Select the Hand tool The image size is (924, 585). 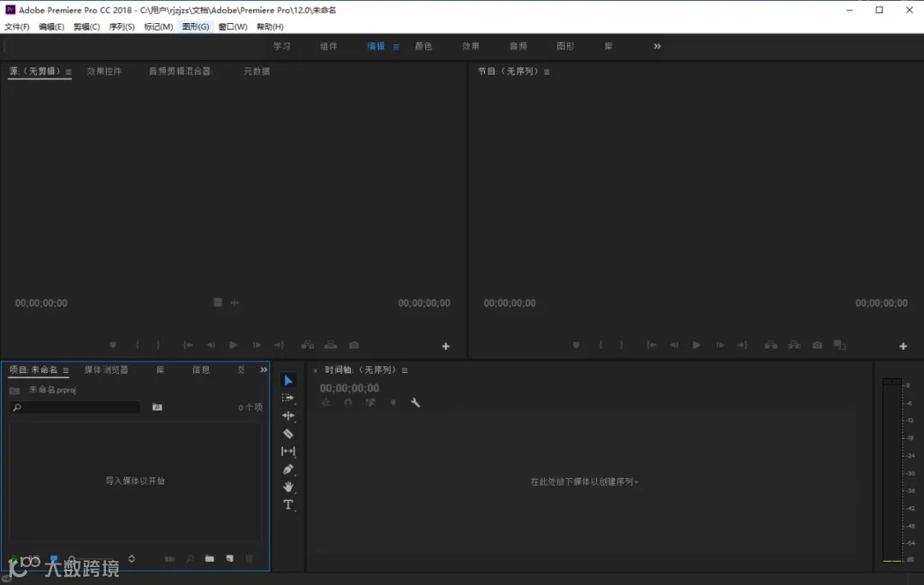pos(288,487)
